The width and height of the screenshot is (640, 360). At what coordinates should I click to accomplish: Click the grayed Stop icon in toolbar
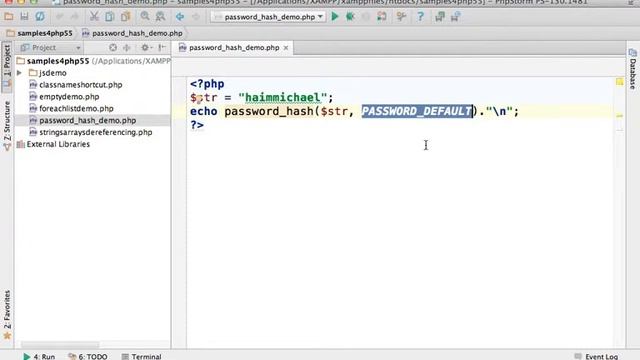coord(366,17)
